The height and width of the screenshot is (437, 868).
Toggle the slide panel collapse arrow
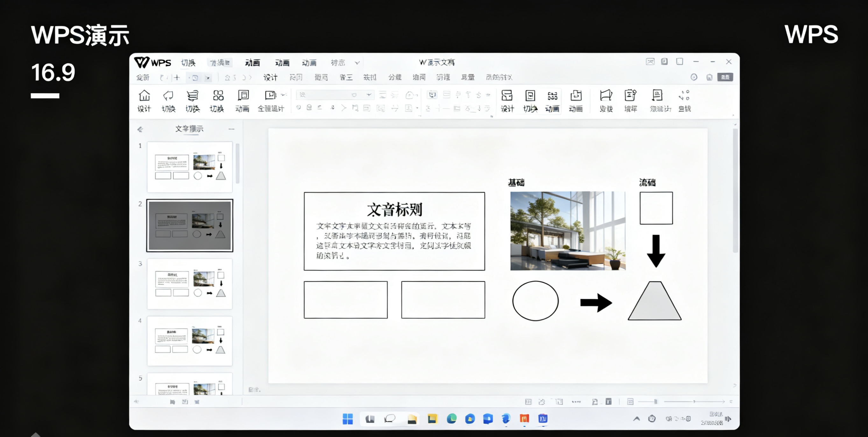coord(140,129)
